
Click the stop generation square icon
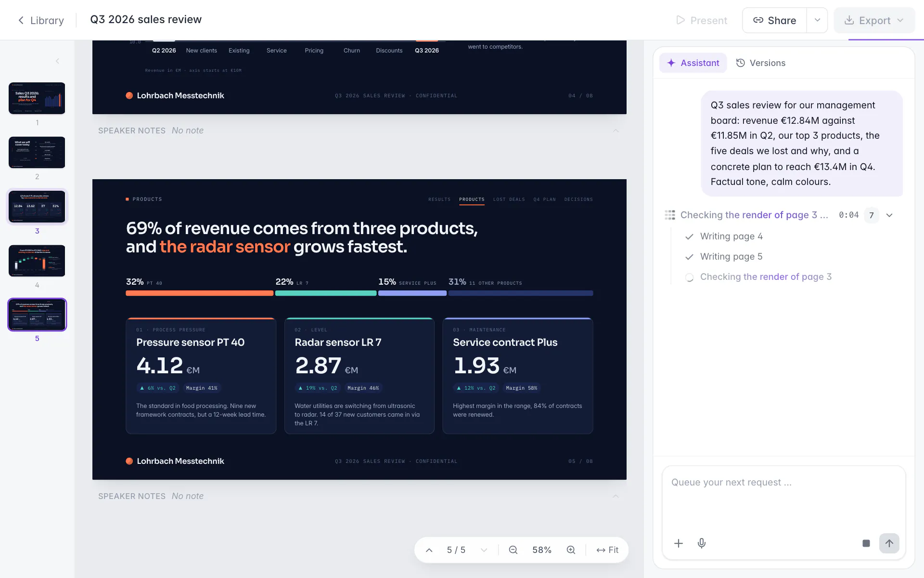coord(866,543)
